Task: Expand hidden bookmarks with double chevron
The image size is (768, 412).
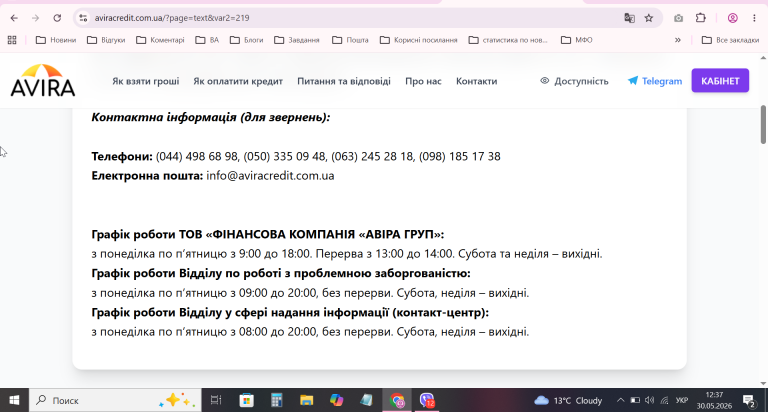Action: click(677, 40)
